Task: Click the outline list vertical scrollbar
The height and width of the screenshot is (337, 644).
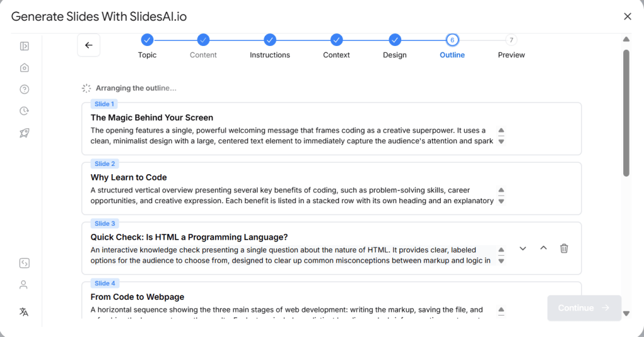Action: (626, 113)
